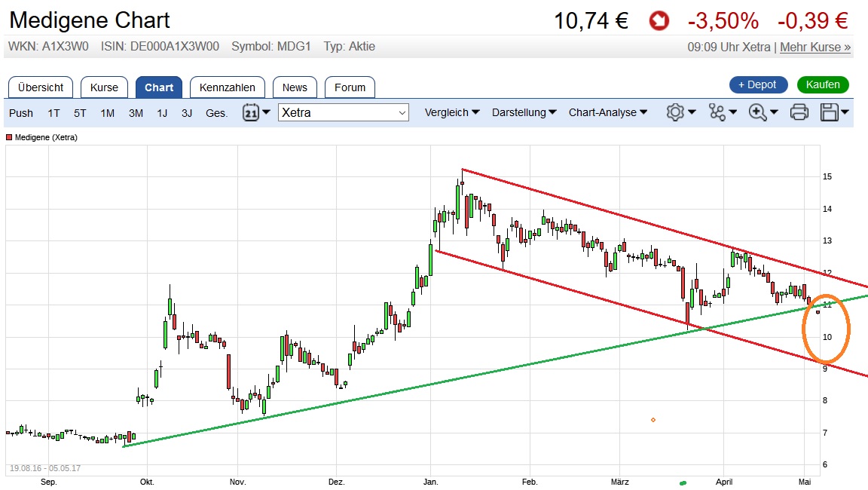Expand the calendar dropdown arrow
Viewport: 868px width, 490px height.
point(266,112)
